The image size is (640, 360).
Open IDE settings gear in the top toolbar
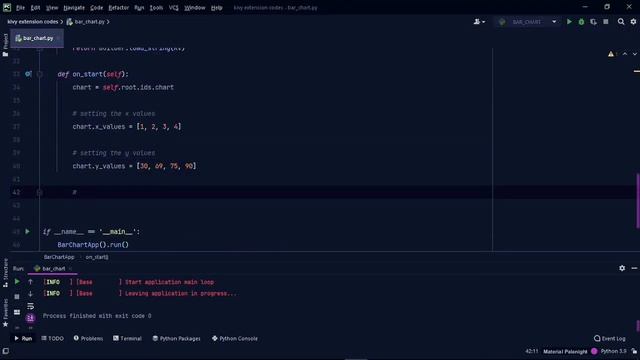coord(633,22)
